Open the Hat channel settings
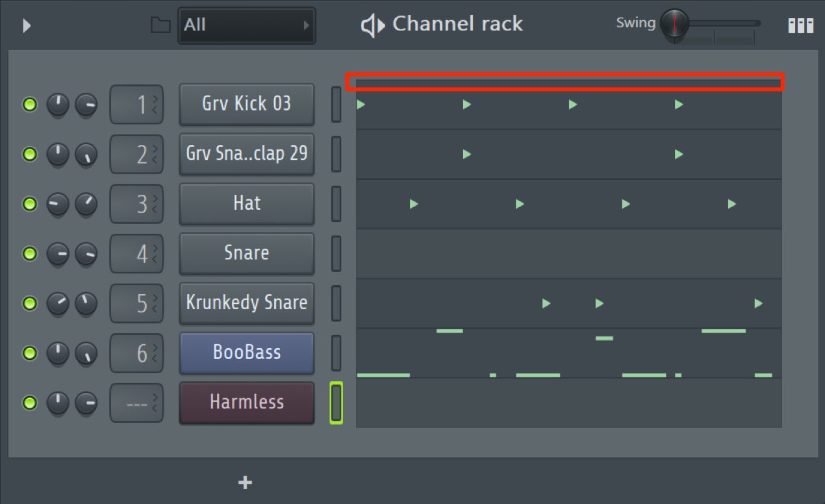This screenshot has height=504, width=825. [x=247, y=203]
